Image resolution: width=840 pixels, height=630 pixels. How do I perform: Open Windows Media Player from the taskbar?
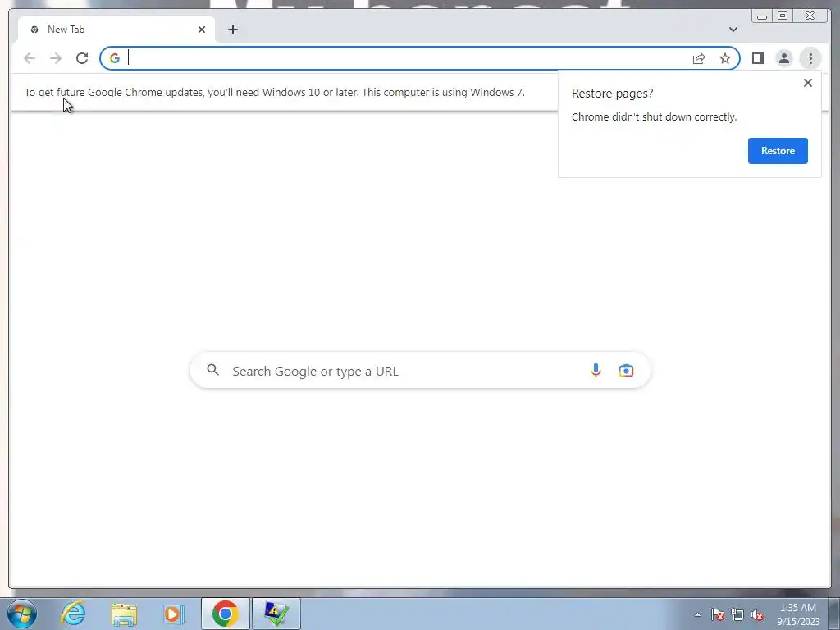173,614
